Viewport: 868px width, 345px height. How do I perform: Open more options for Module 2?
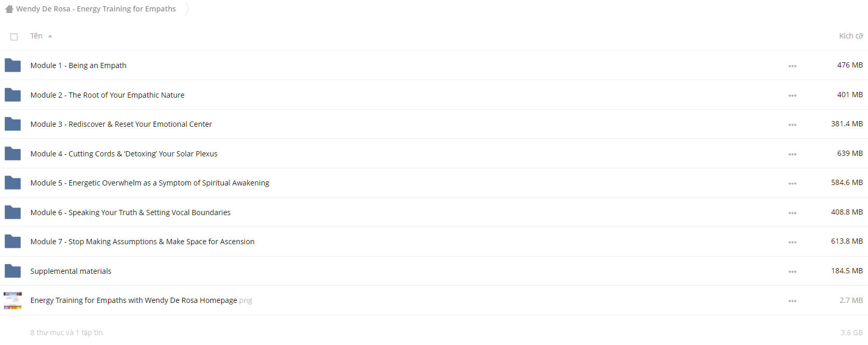coord(792,96)
